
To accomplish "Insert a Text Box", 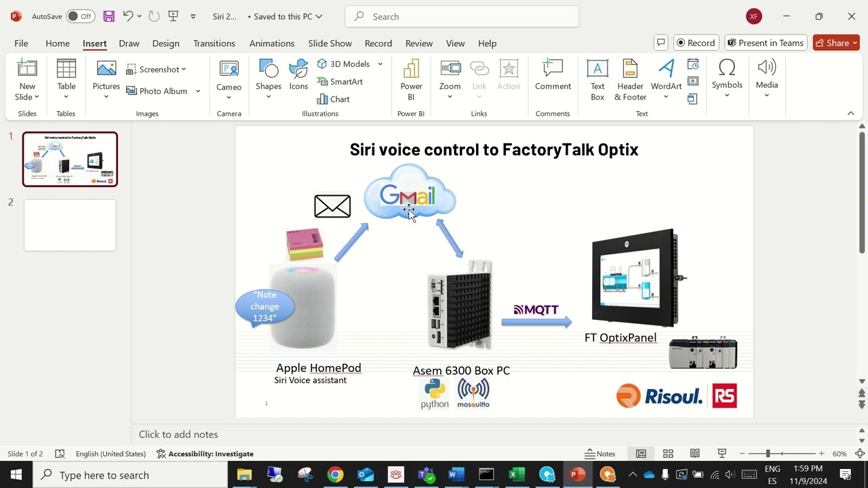I will [597, 79].
